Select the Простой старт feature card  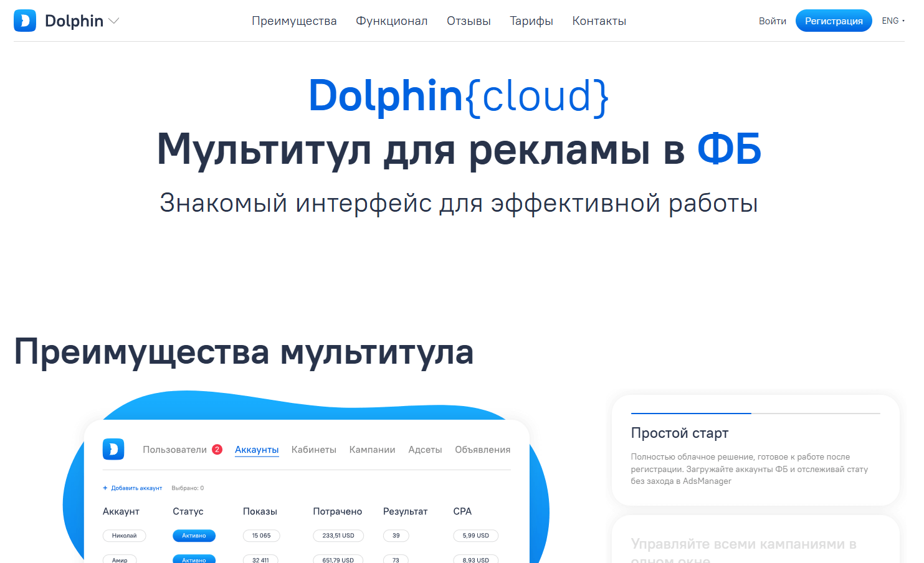(x=755, y=450)
